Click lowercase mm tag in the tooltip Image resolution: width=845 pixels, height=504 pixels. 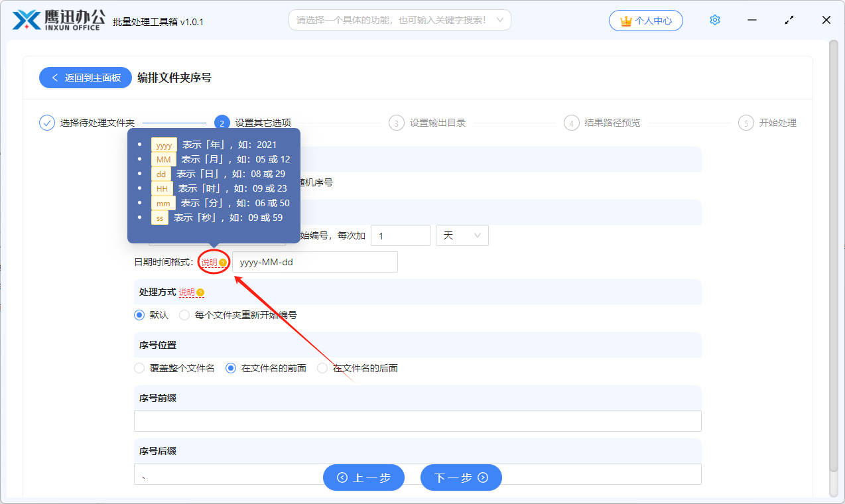(163, 203)
